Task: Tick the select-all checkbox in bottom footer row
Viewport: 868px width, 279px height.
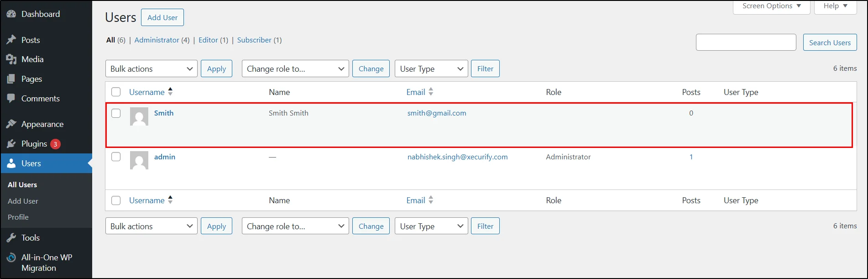Action: click(x=116, y=200)
